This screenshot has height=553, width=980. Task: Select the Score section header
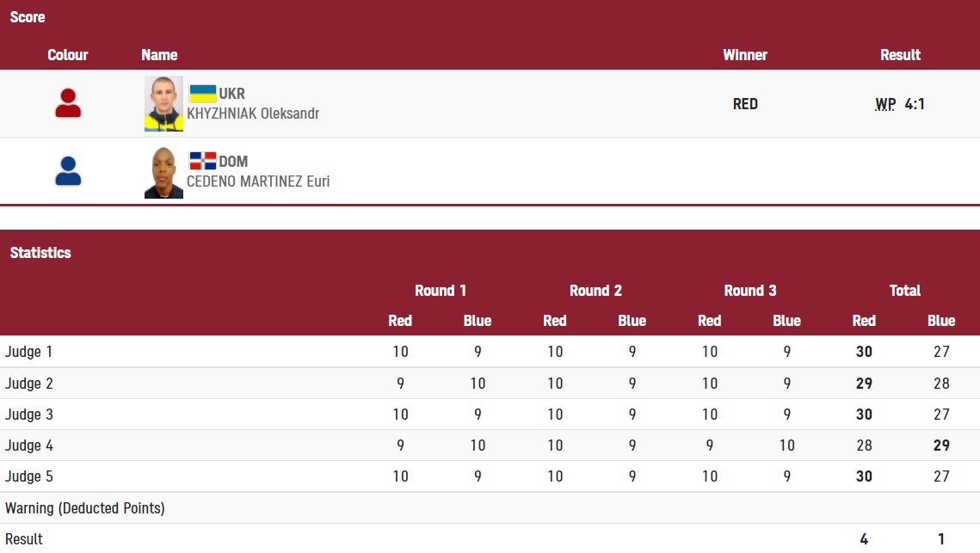coord(28,17)
